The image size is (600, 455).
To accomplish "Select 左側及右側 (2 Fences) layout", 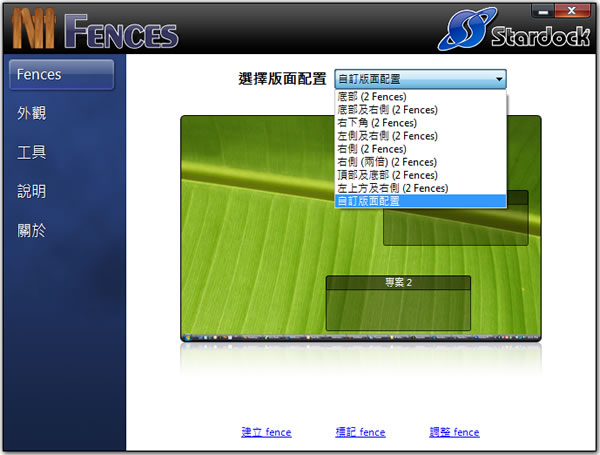I will (x=420, y=136).
